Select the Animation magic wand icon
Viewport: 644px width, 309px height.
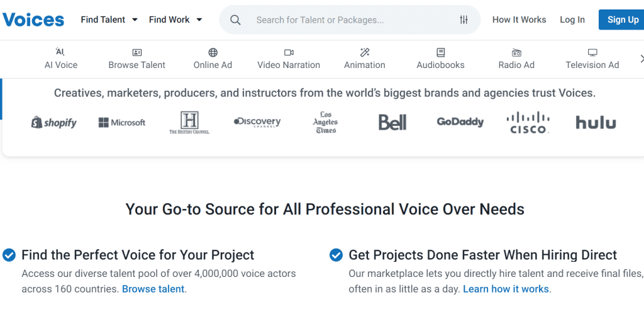point(365,52)
